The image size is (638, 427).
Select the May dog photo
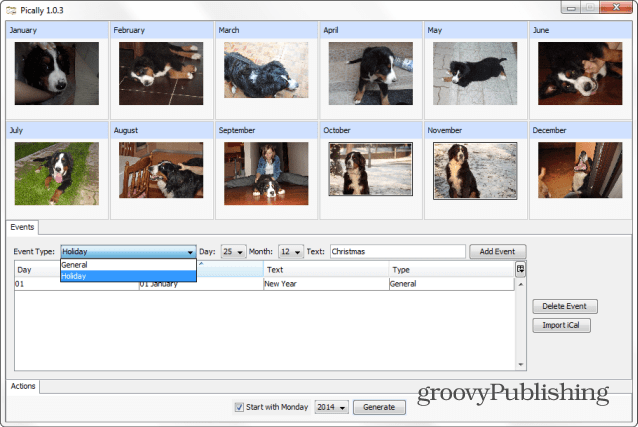tap(475, 73)
